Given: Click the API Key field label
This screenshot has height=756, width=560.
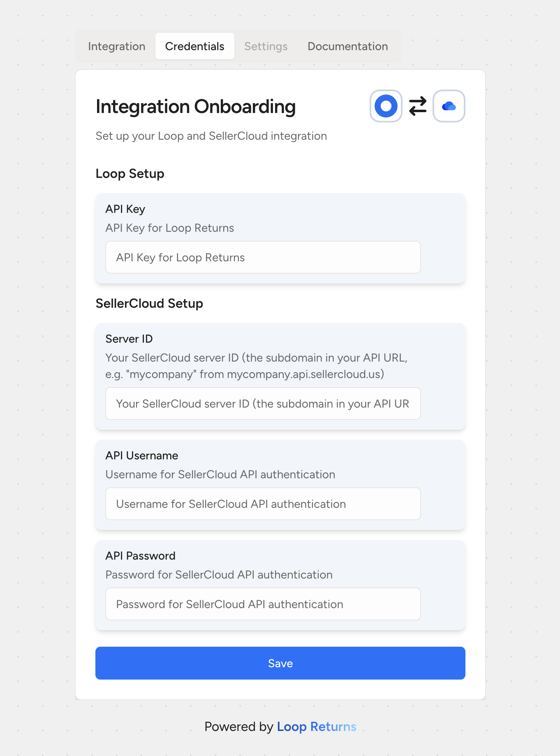Looking at the screenshot, I should pos(125,209).
